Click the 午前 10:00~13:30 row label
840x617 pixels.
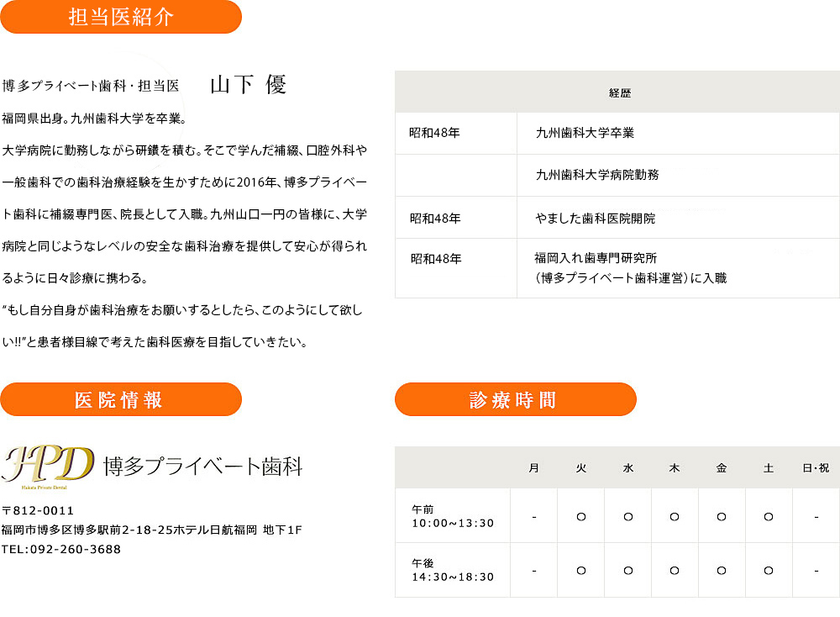[x=453, y=516]
